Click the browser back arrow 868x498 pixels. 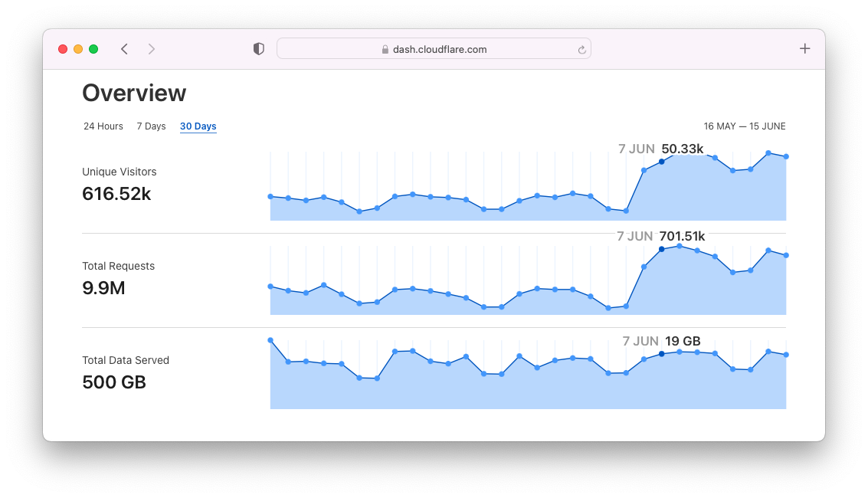coord(125,49)
